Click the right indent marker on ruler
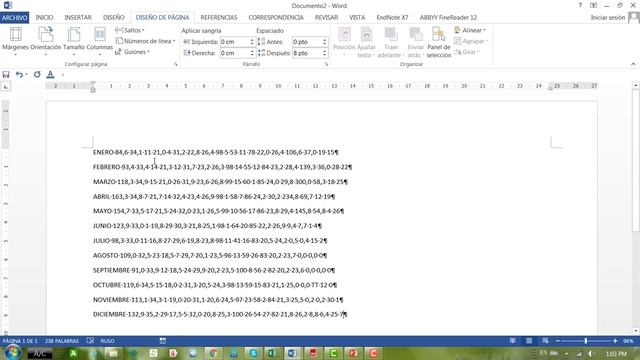 pyautogui.click(x=550, y=88)
